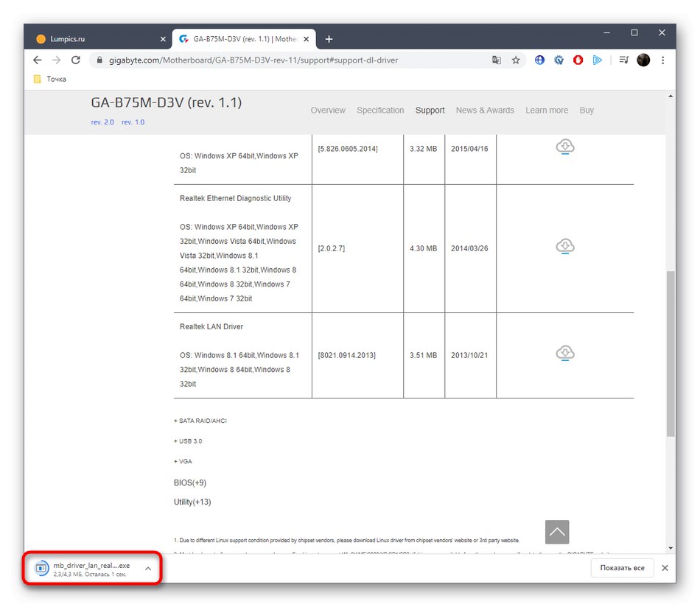The height and width of the screenshot is (607, 700).
Task: Click the scrollbar down arrow
Action: pos(670,548)
